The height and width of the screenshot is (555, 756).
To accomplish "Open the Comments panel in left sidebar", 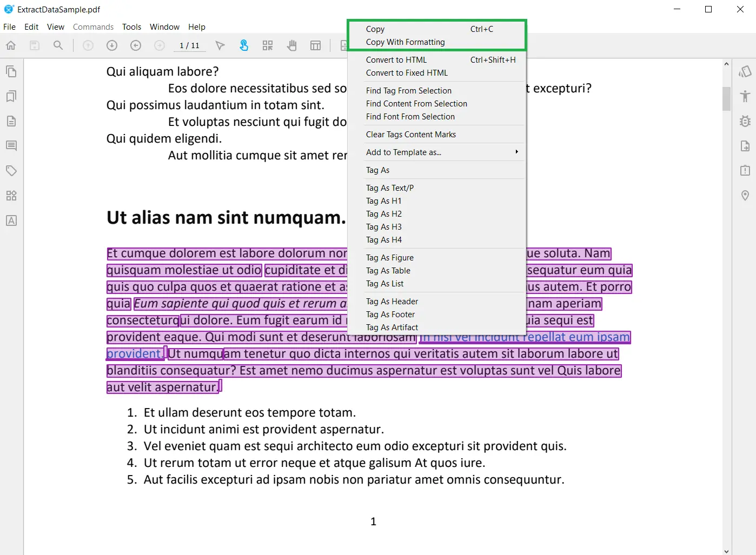I will 11,146.
